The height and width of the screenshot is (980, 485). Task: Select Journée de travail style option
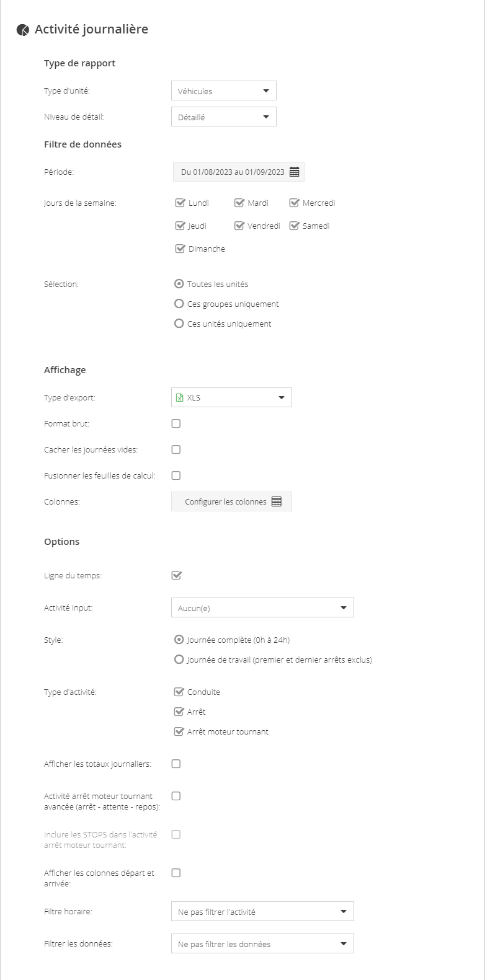(x=179, y=660)
